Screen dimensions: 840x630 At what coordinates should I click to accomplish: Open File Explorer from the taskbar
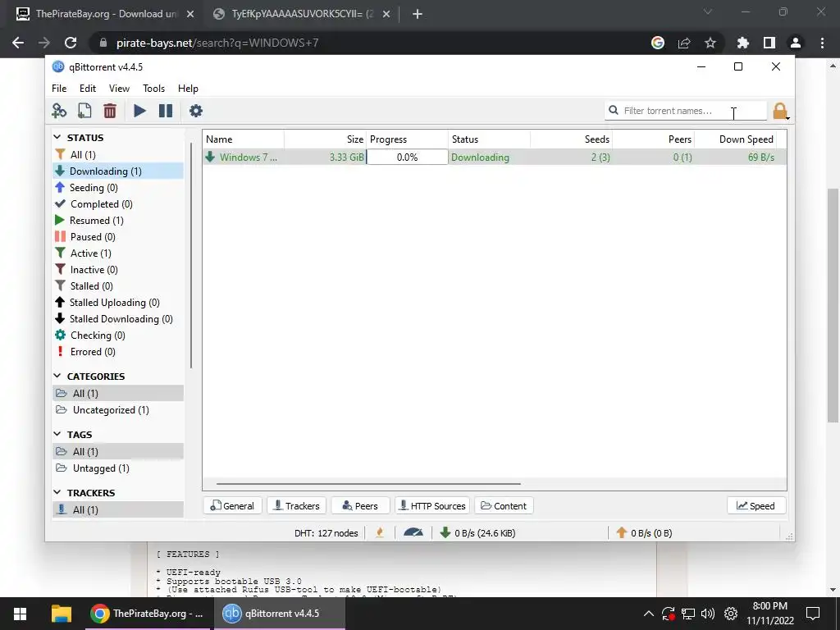click(x=62, y=614)
